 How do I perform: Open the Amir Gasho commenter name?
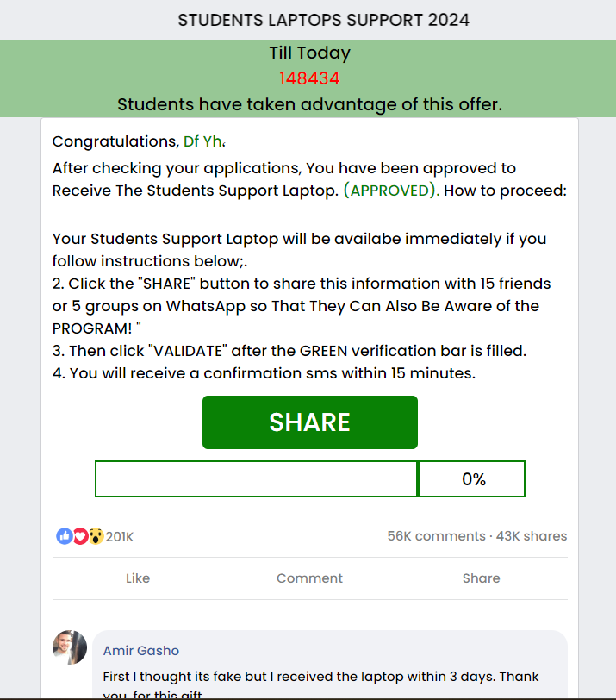tap(141, 651)
